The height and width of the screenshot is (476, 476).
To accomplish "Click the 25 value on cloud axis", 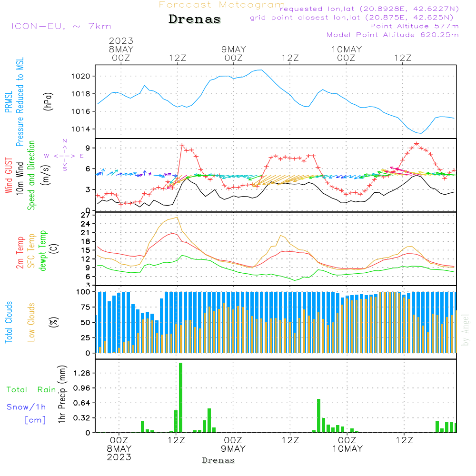I will tap(86, 338).
